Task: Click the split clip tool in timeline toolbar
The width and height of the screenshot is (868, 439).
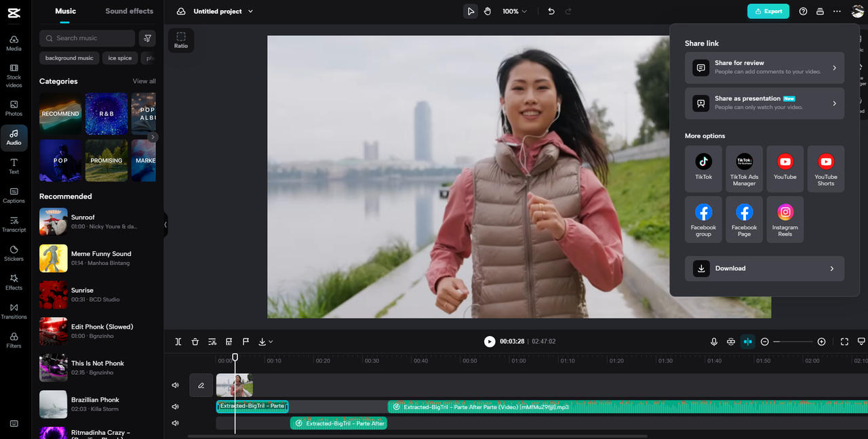Action: click(x=178, y=341)
